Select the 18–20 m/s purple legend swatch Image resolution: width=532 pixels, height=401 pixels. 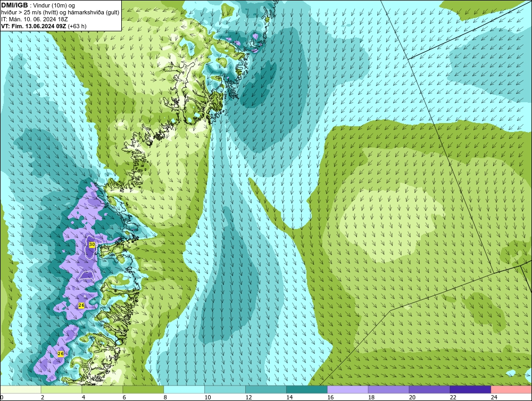coord(388,389)
